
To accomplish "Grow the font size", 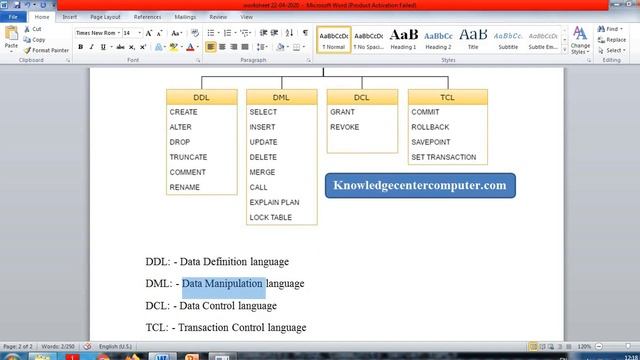I will [149, 33].
